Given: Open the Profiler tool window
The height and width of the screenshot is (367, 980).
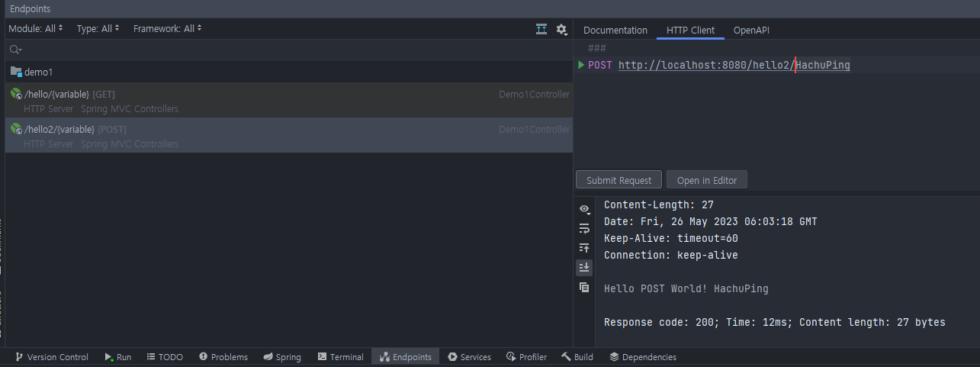Looking at the screenshot, I should [526, 356].
